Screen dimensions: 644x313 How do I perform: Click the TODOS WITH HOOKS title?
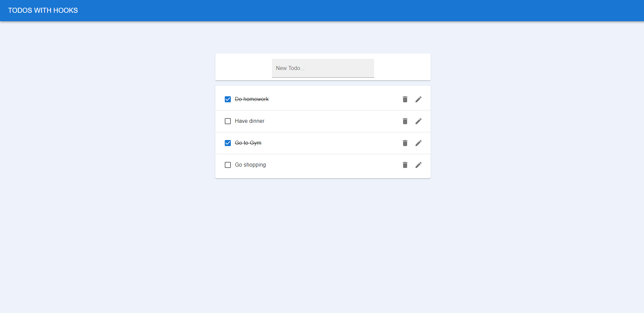click(x=43, y=10)
